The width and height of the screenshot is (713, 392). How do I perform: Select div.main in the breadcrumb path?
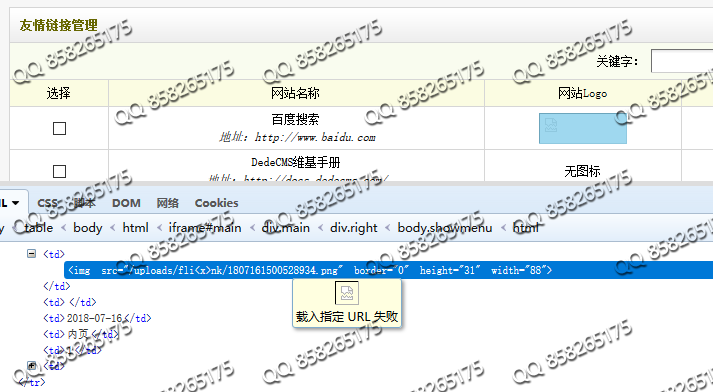(286, 227)
